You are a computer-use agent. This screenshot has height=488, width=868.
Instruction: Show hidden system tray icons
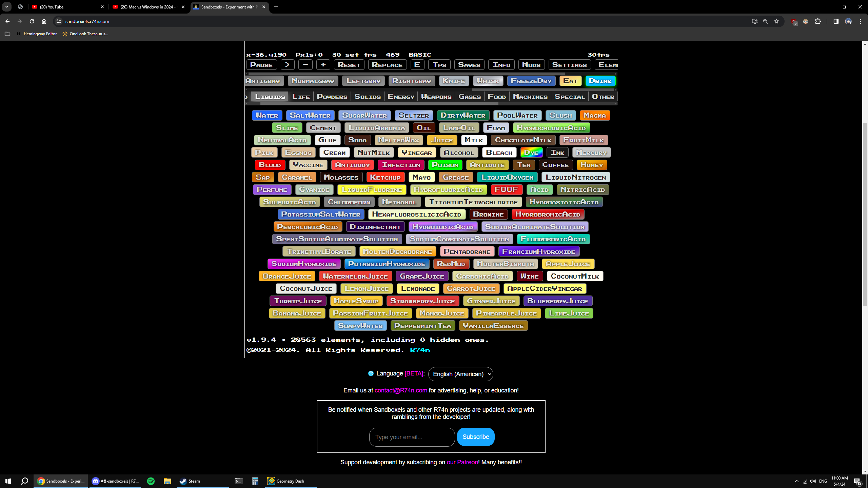point(797,481)
